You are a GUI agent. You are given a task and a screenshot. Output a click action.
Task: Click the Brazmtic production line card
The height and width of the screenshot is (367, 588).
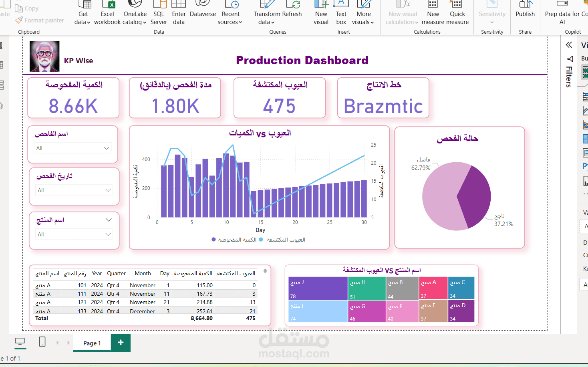383,98
